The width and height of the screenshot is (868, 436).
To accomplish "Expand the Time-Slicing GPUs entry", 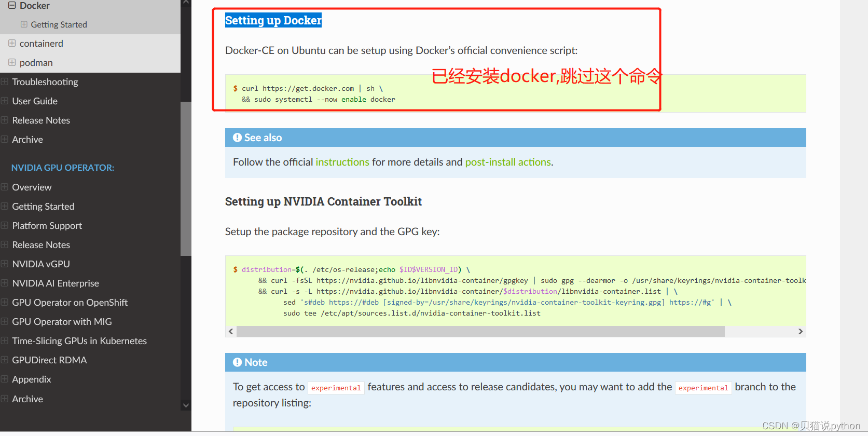I will pyautogui.click(x=5, y=340).
